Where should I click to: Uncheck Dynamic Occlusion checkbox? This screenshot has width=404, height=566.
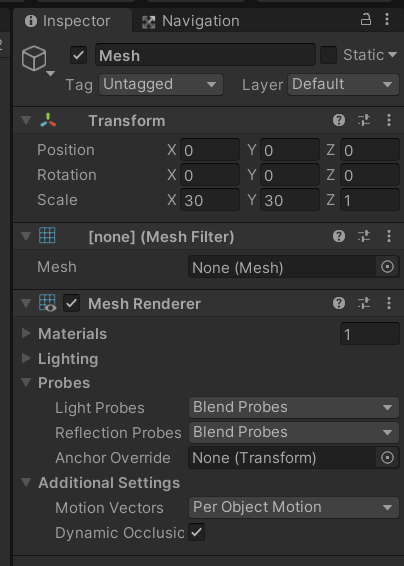196,532
